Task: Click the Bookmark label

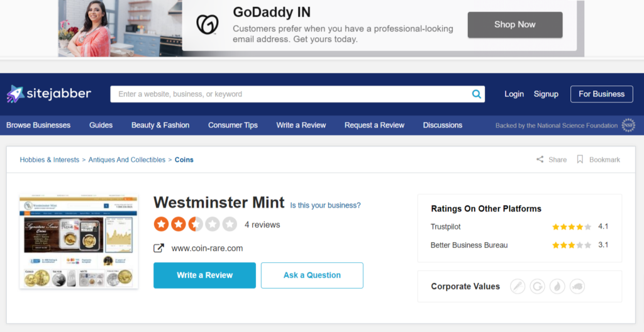Action: (x=604, y=160)
